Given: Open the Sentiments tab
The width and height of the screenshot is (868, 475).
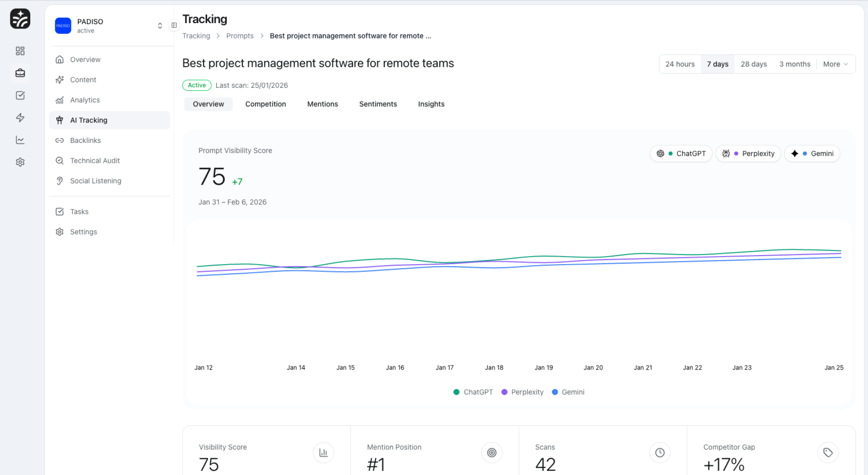Looking at the screenshot, I should point(378,104).
